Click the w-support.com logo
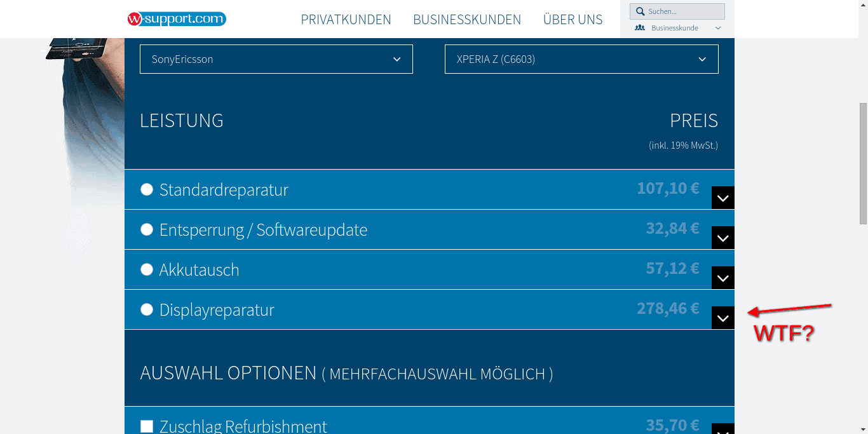Image resolution: width=868 pixels, height=434 pixels. point(177,19)
